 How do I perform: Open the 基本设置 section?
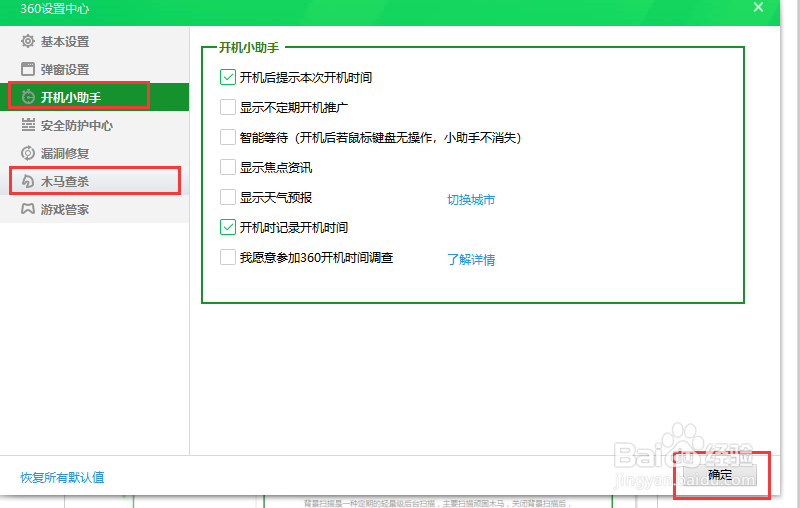click(x=94, y=41)
